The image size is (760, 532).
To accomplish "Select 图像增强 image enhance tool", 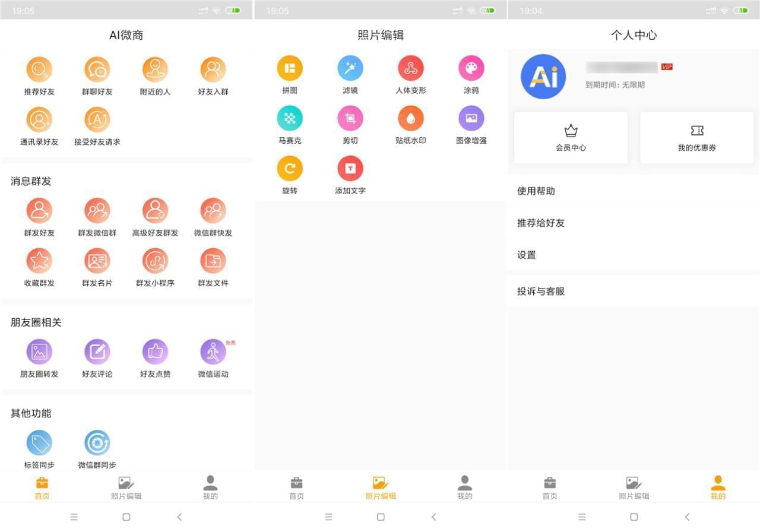I will [x=471, y=118].
